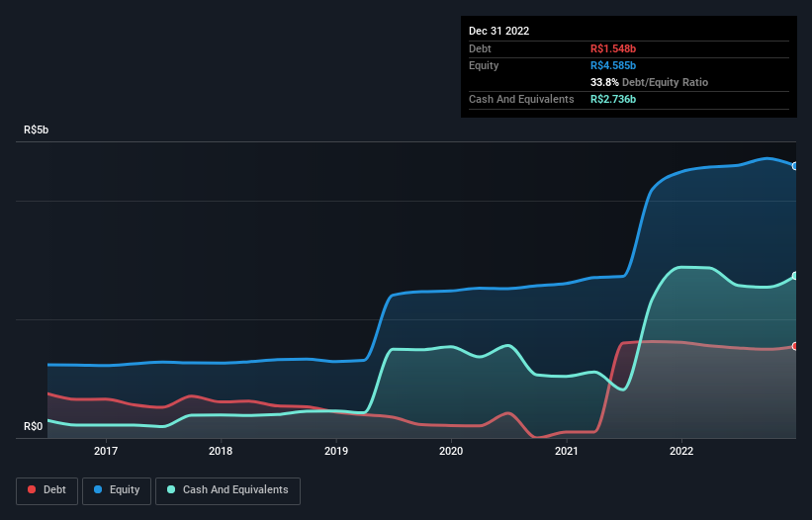Click the 2021 x-axis label

point(567,451)
